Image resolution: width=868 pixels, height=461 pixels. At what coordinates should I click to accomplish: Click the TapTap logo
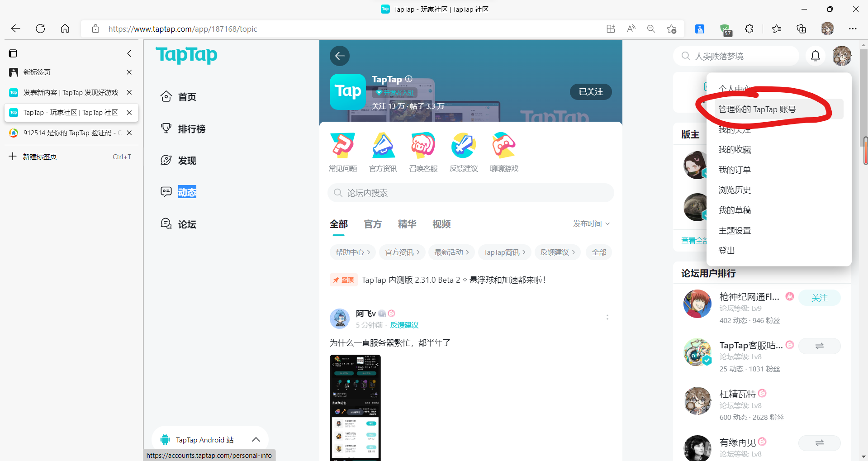(x=186, y=55)
